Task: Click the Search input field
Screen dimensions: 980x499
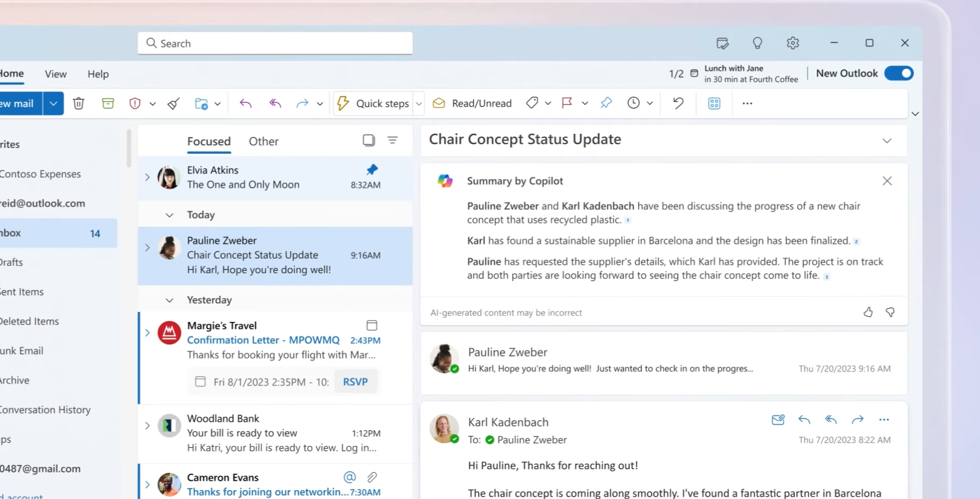Action: click(275, 43)
